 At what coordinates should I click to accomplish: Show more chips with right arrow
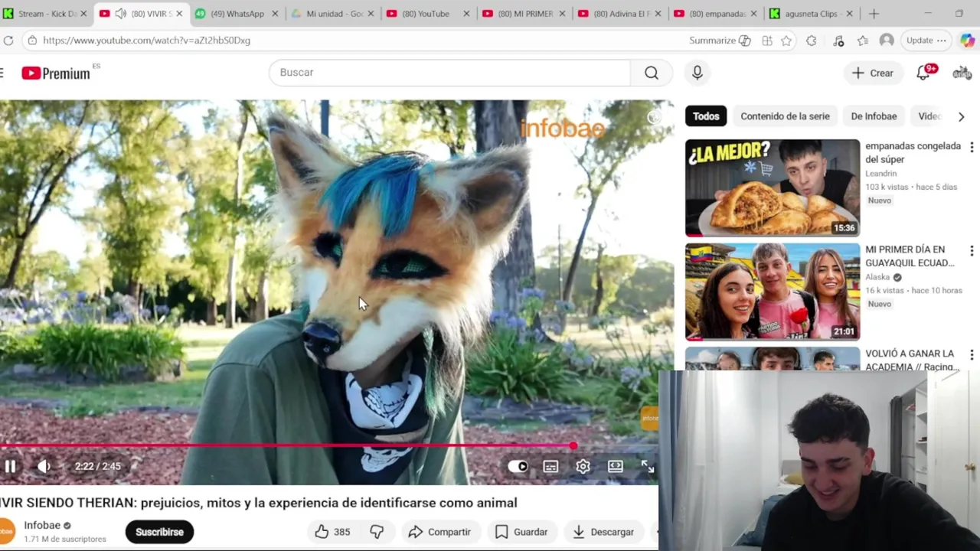tap(961, 116)
